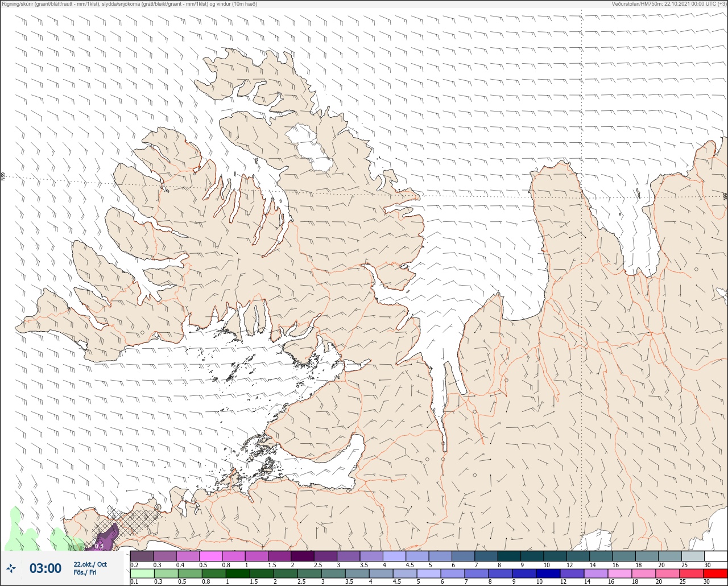Pick the bottom-row swatch labeled 25
Screen dimensions: 728x586
point(692,573)
